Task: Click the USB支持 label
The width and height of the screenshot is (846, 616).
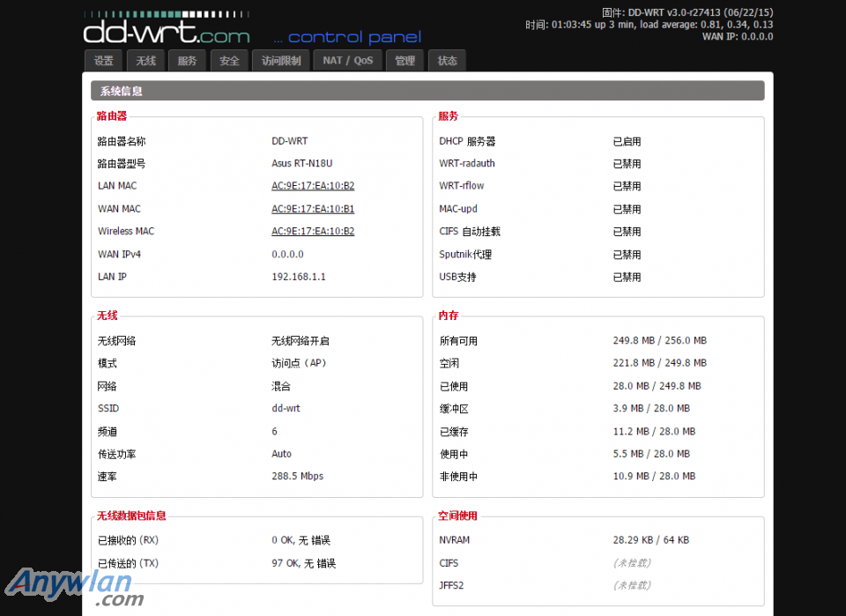Action: pos(457,277)
